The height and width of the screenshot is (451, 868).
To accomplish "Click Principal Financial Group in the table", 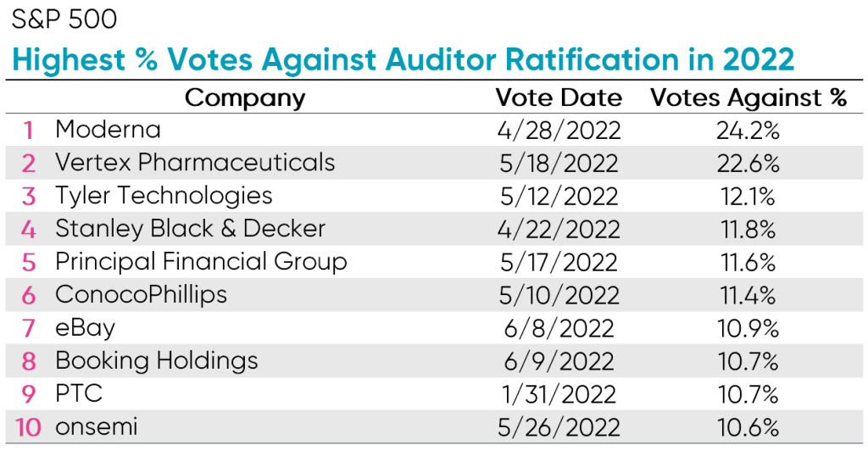I will (201, 261).
